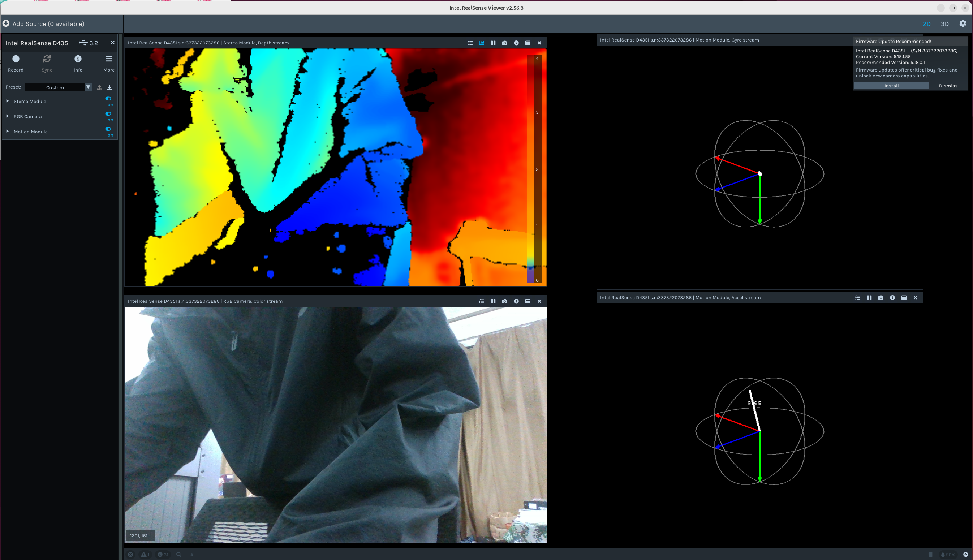Open the Preset dropdown showing Custom
The image size is (973, 560).
[x=59, y=87]
